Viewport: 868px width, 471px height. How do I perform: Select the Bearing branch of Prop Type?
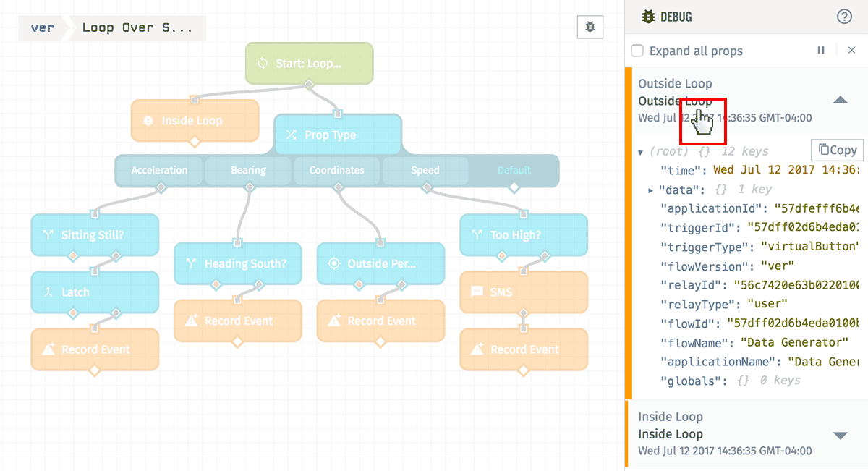249,171
